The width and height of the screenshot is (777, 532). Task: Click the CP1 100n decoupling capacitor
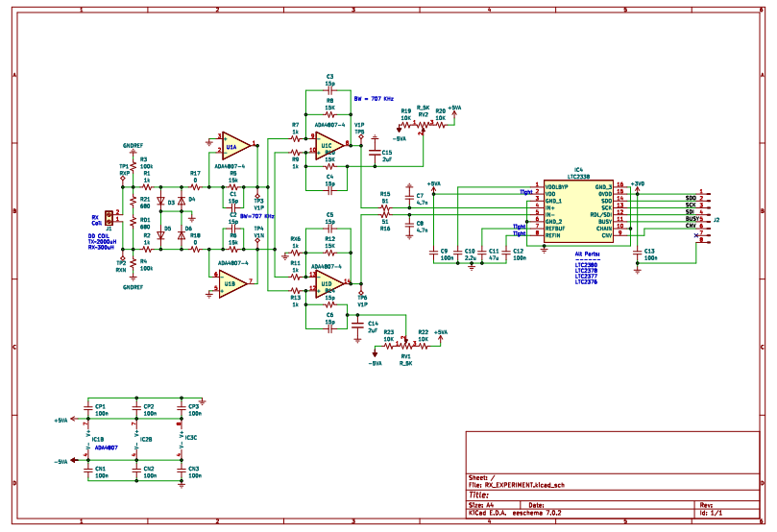point(88,409)
